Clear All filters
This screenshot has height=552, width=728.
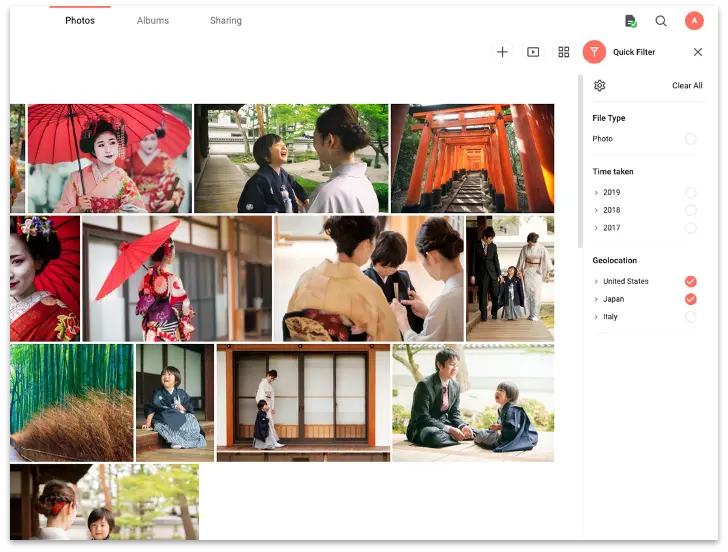coord(687,85)
